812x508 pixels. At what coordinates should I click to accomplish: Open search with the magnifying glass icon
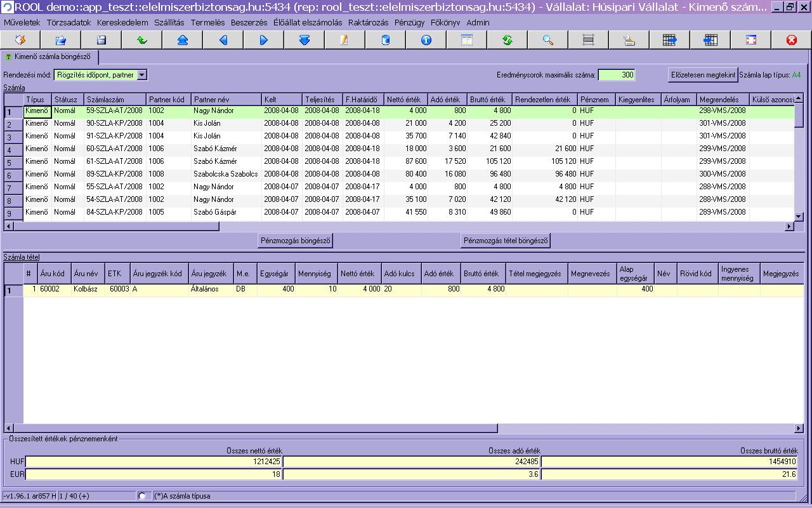pyautogui.click(x=547, y=40)
